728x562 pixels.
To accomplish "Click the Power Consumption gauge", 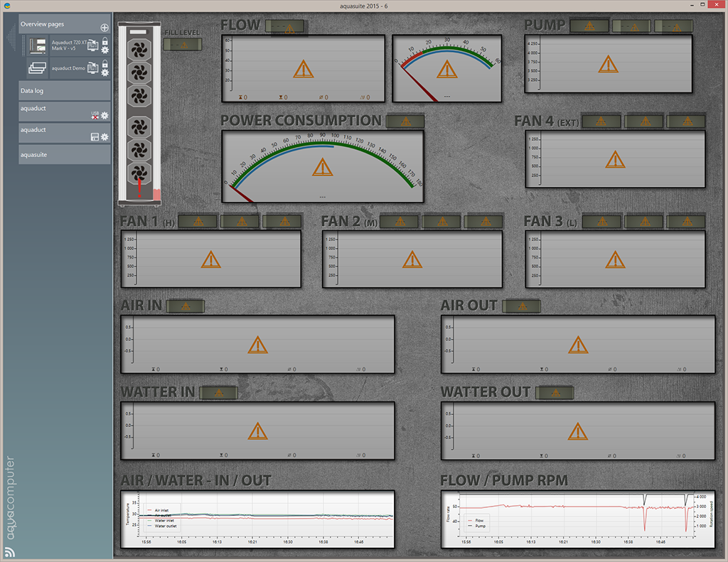I will [x=322, y=167].
